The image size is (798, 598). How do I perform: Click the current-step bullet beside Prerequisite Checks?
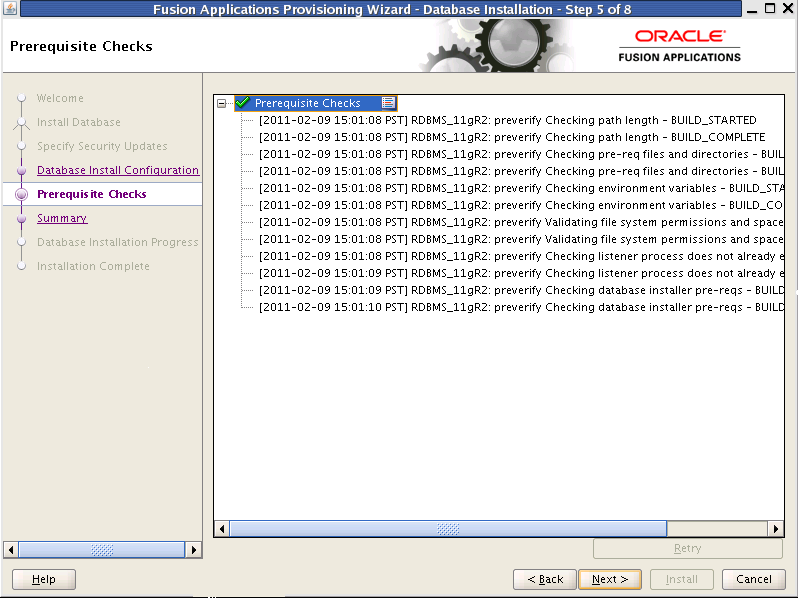point(21,194)
